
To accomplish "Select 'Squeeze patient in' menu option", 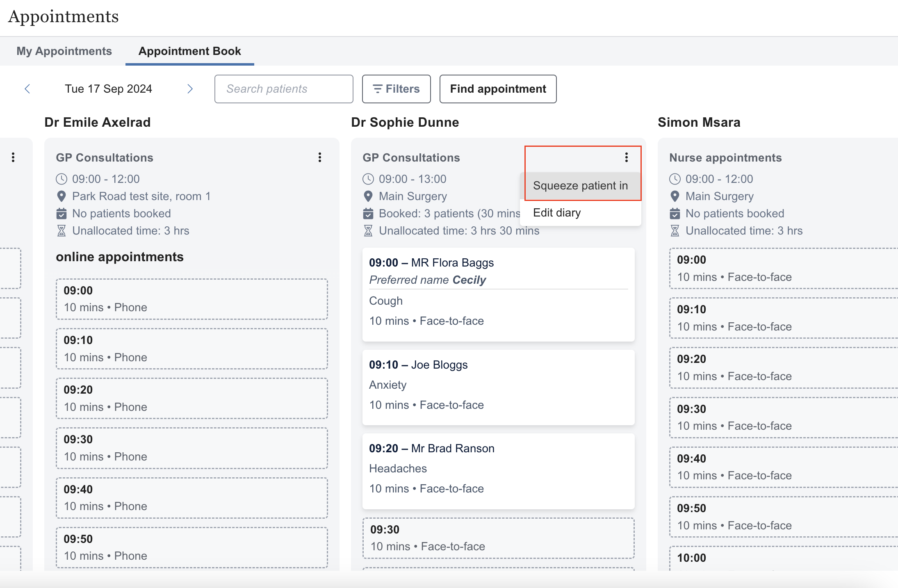I will (x=580, y=186).
